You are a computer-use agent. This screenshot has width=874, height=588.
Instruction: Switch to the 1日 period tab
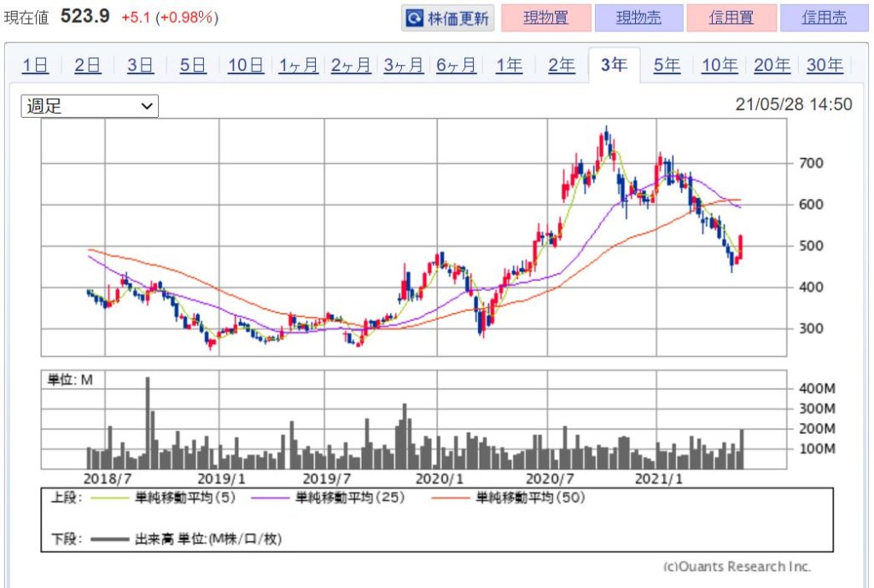35,65
